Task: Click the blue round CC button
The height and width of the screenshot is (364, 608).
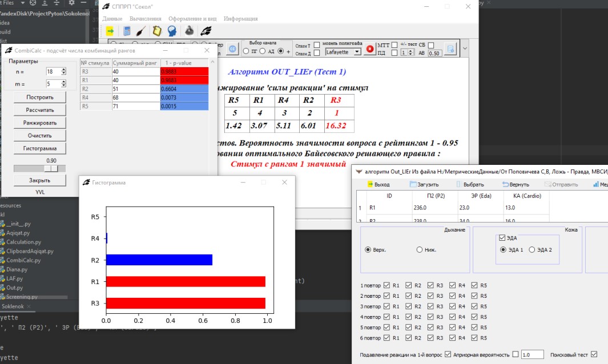Action: 232,49
